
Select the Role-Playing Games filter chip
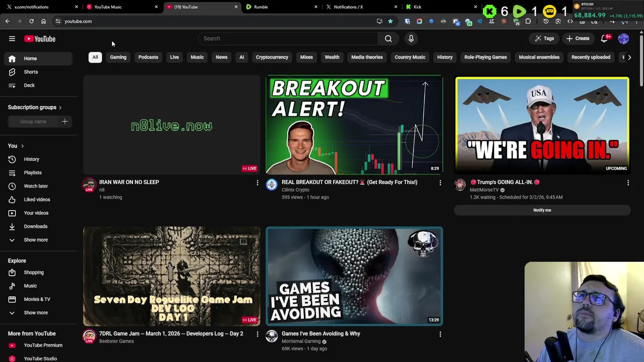click(x=486, y=57)
